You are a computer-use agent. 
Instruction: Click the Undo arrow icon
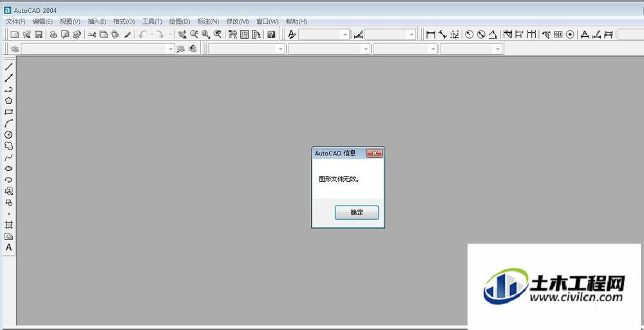142,35
